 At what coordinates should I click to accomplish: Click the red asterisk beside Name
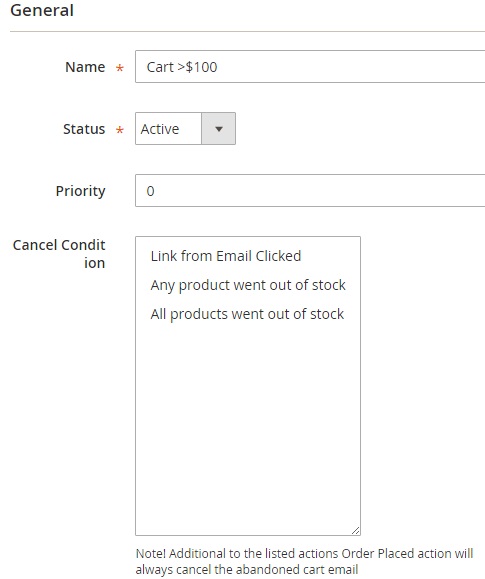[x=119, y=68]
